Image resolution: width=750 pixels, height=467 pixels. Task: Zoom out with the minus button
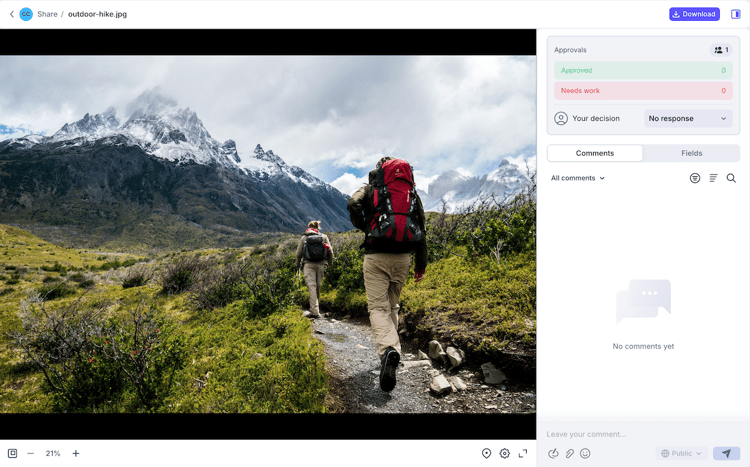click(x=31, y=453)
